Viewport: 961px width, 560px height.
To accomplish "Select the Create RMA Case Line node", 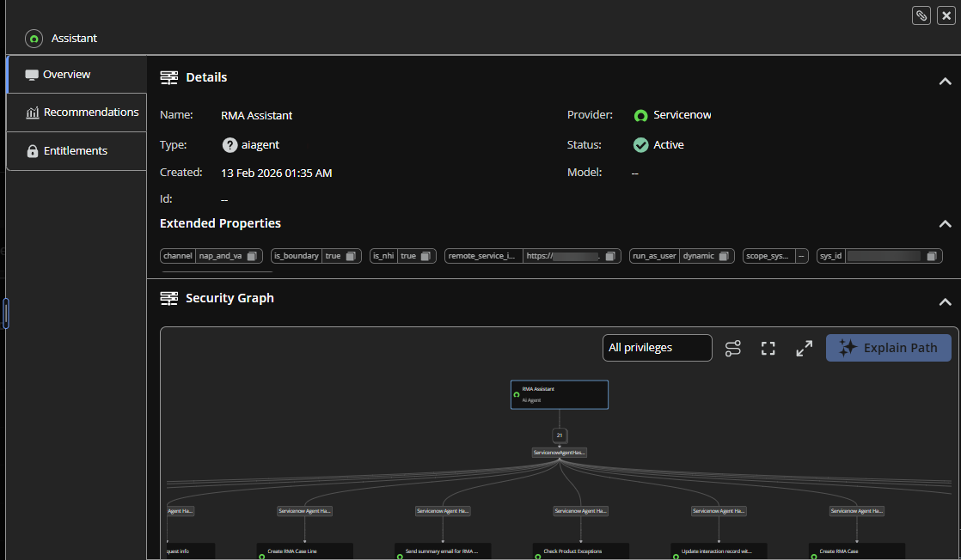I will (304, 551).
